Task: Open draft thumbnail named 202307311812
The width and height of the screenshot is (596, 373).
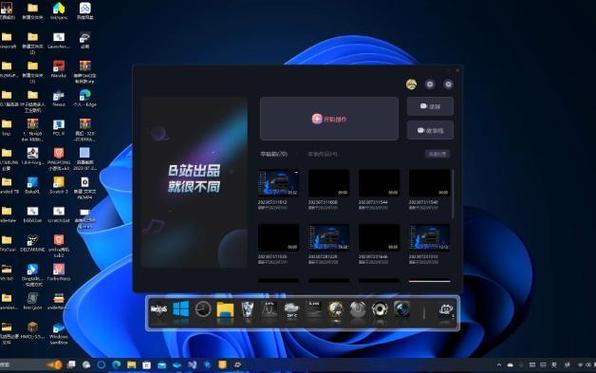Action: tap(278, 183)
